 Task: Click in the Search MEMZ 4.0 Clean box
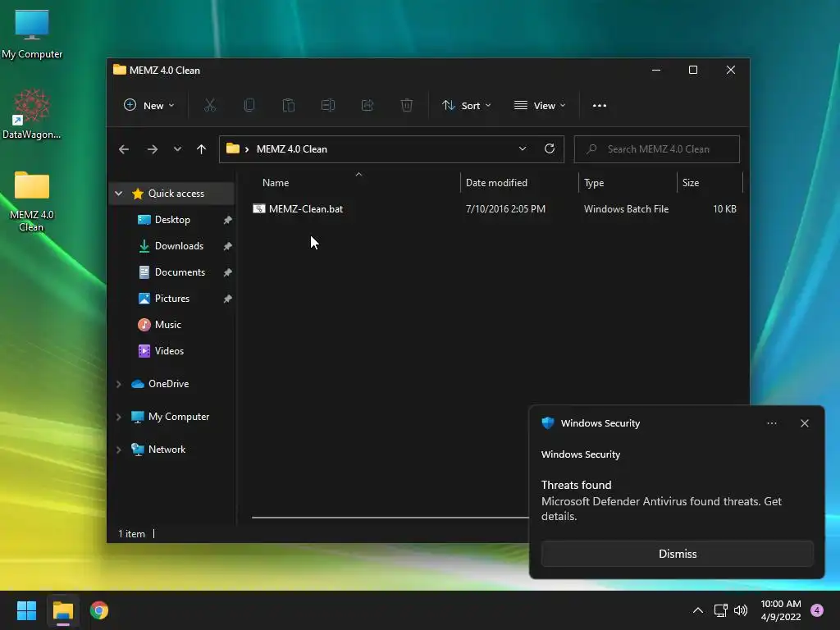(x=657, y=149)
